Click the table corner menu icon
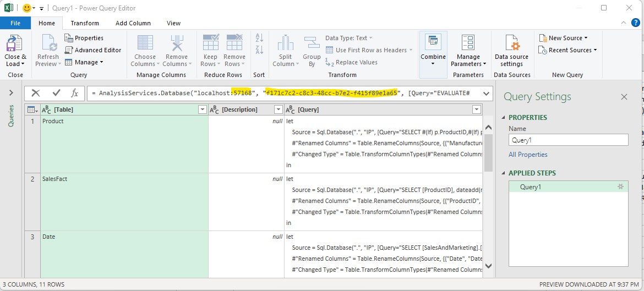This screenshot has width=644, height=291. click(32, 109)
